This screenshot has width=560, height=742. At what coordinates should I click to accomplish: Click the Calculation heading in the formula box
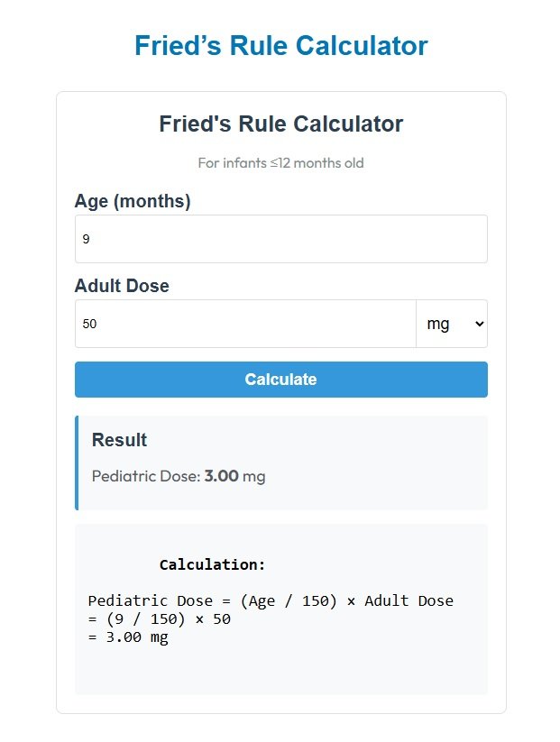coord(211,563)
